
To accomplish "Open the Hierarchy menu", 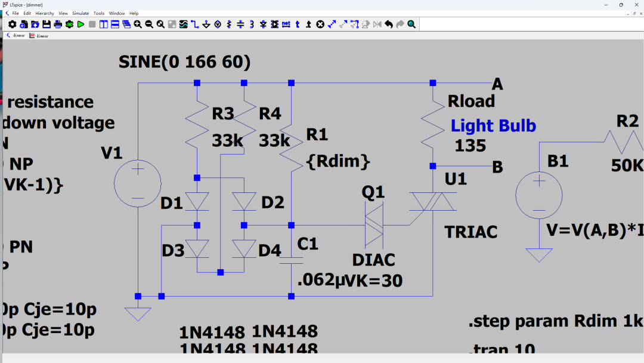I will point(45,13).
